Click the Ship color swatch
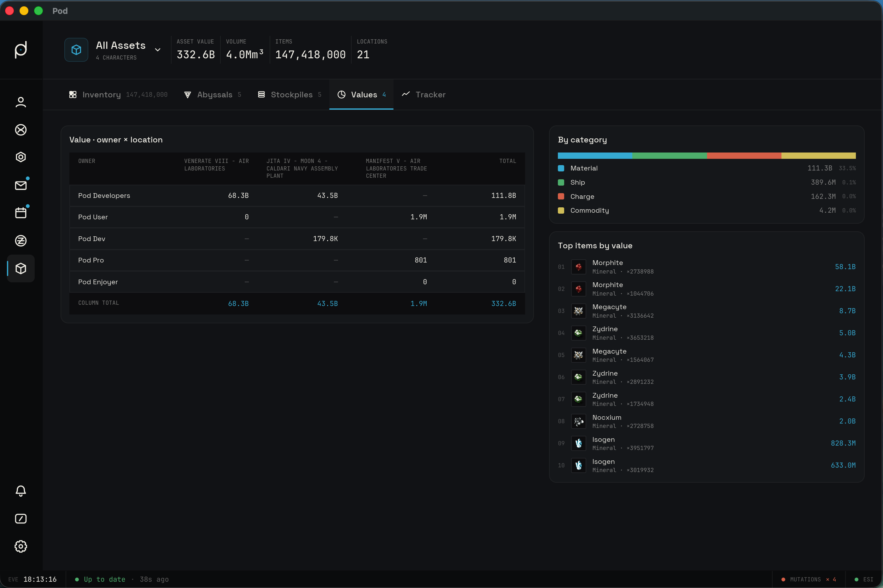This screenshot has width=883, height=588. coord(561,183)
